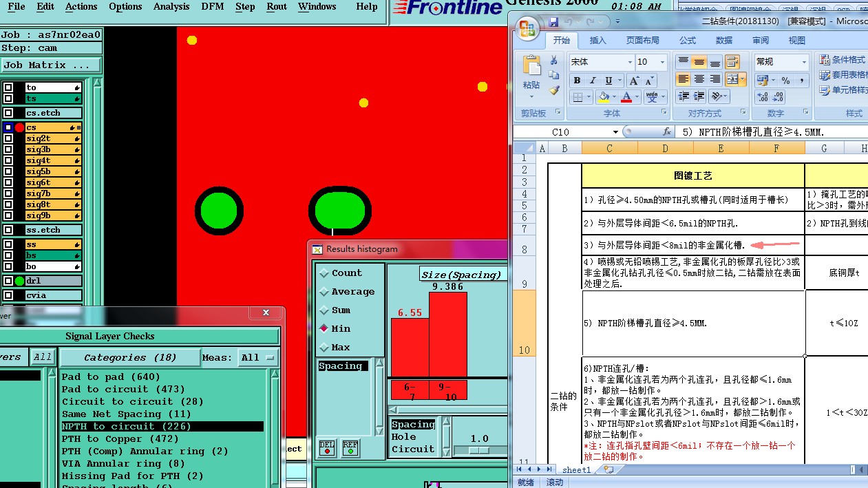Screen dimensions: 868x488
Task: Apply comma number style
Action: 802,81
